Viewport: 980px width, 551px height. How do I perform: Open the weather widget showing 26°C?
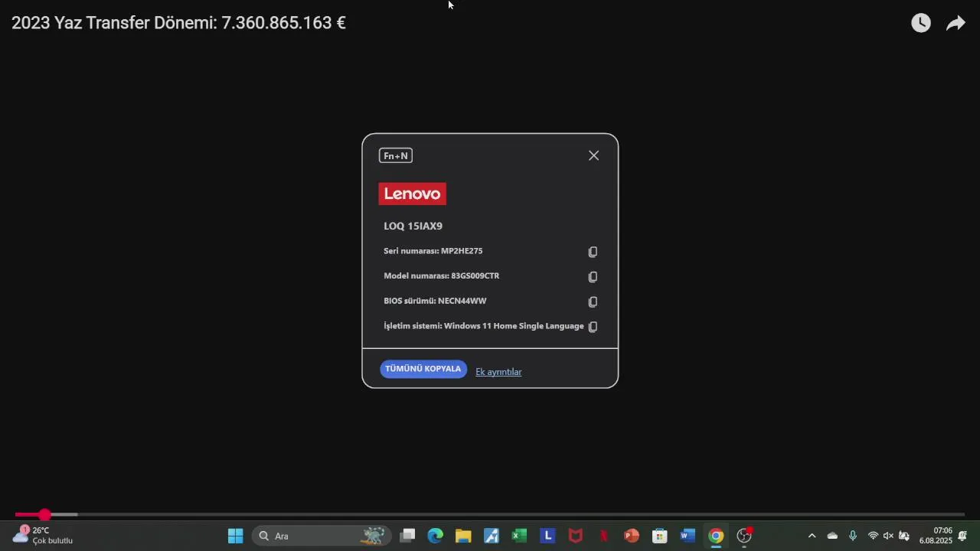(43, 536)
